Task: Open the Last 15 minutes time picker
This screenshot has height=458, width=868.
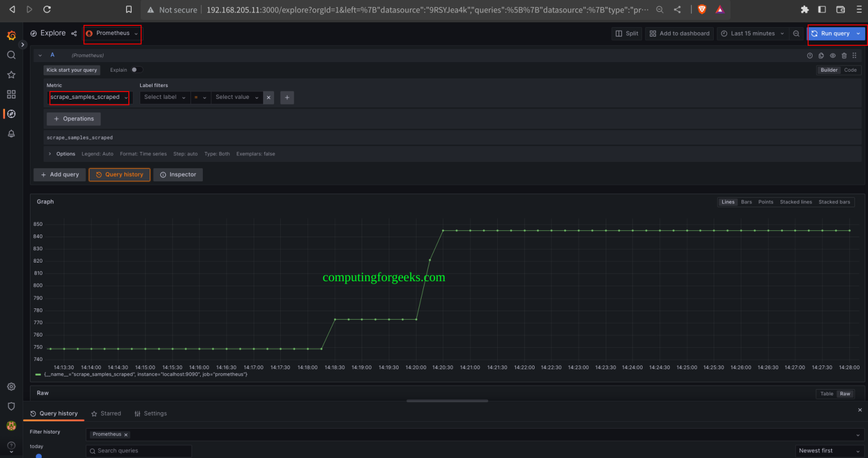Action: click(752, 33)
